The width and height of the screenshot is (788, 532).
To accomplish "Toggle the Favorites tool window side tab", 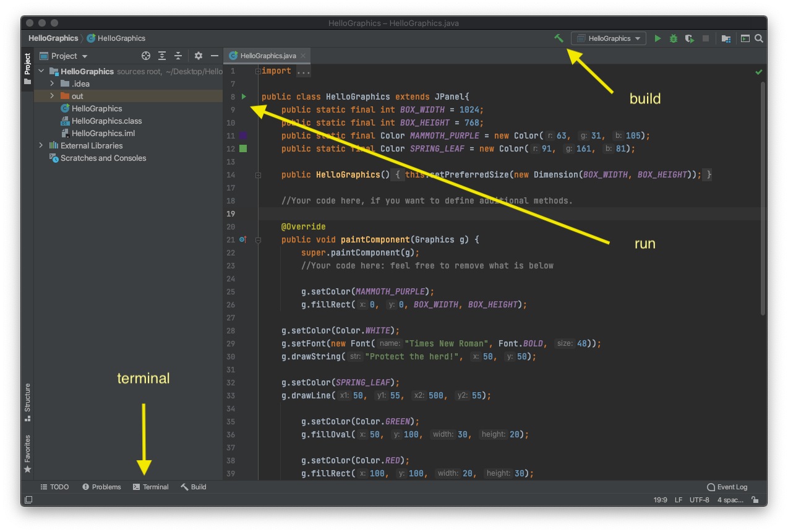I will (27, 454).
